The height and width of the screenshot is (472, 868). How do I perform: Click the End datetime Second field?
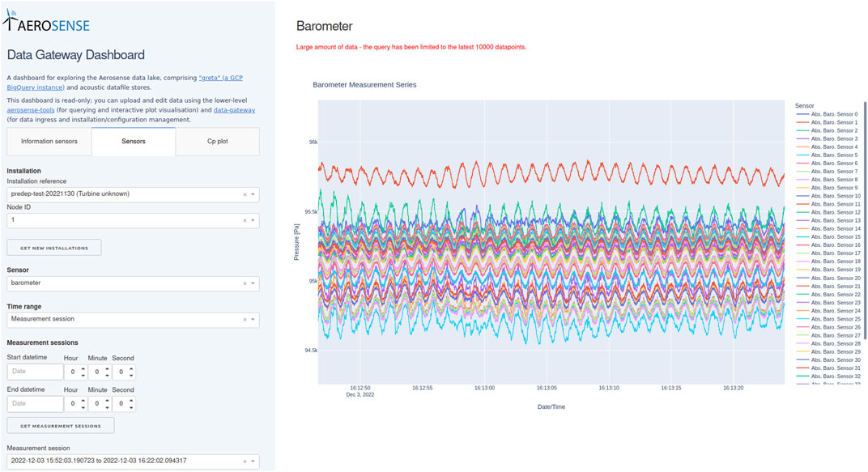click(124, 404)
